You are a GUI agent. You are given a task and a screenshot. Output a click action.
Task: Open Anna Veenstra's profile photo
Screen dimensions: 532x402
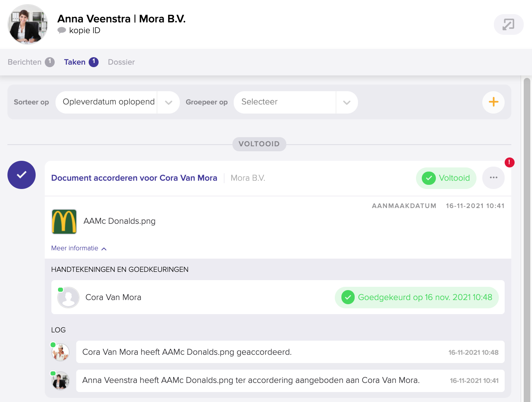click(28, 24)
